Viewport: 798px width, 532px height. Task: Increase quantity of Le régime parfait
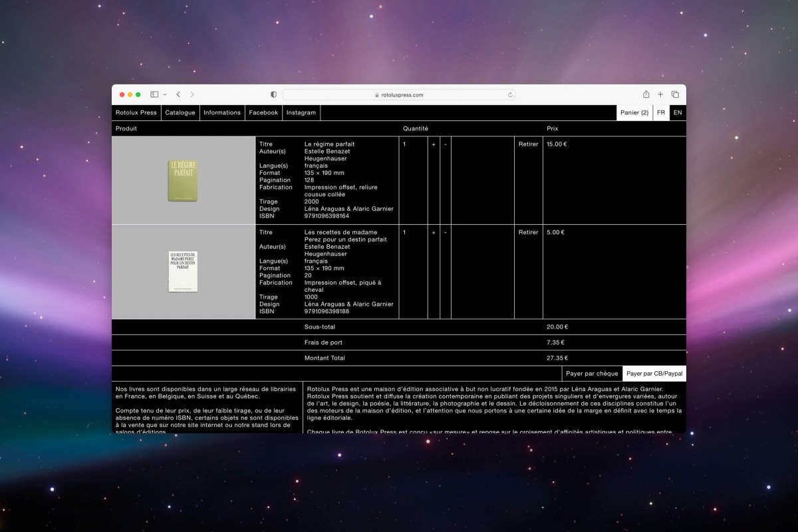pos(434,144)
